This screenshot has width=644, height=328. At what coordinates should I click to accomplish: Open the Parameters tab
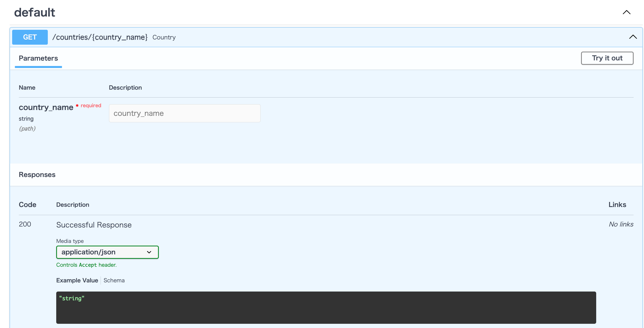38,58
